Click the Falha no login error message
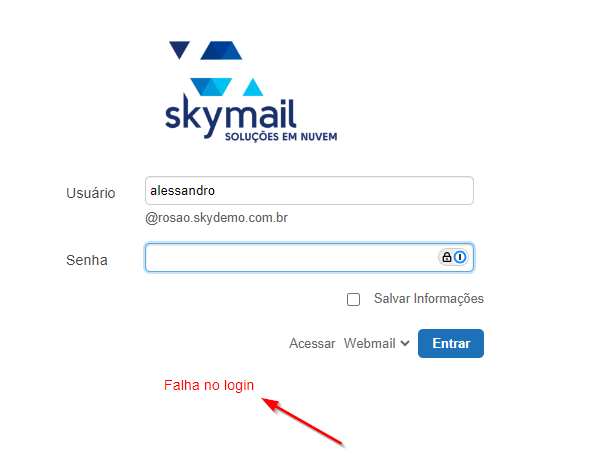 coord(209,385)
